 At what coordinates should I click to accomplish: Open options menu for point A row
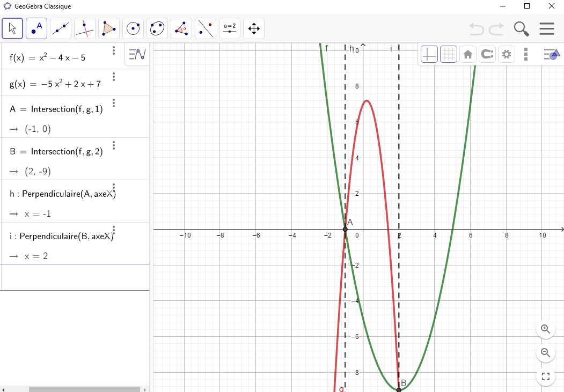pos(114,103)
